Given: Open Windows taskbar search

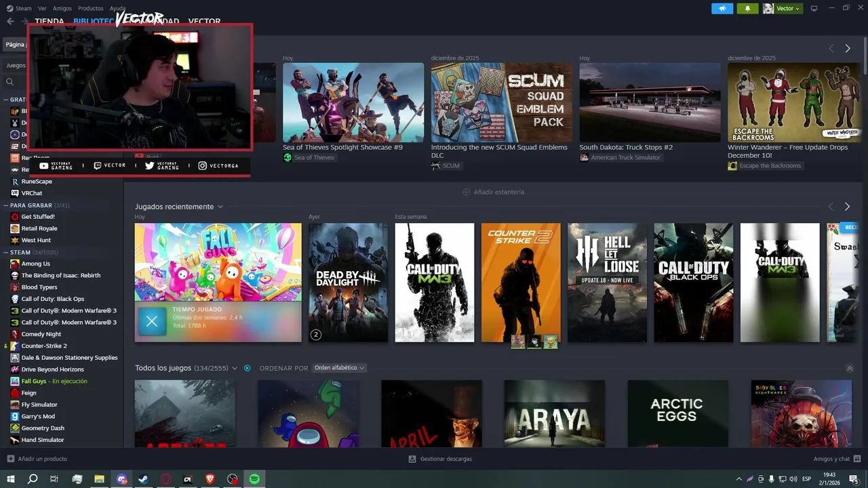Looking at the screenshot, I should pyautogui.click(x=33, y=479).
